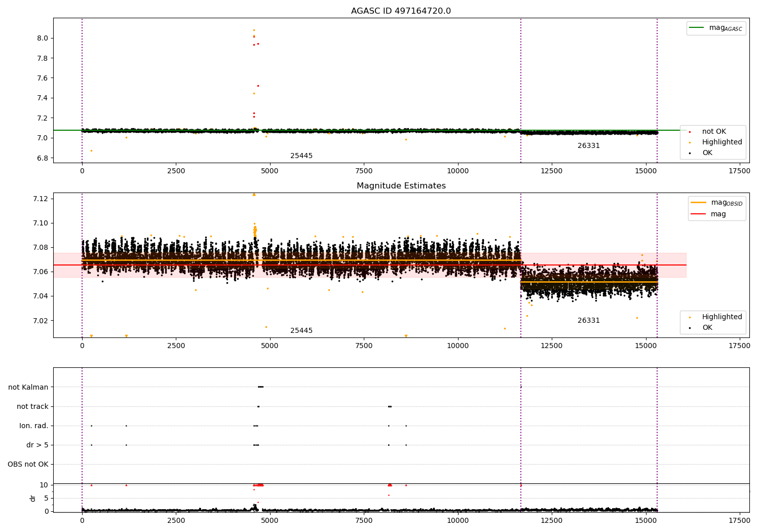Click the '25445' label in the top plot
Image resolution: width=760 pixels, height=532 pixels.
pos(301,156)
